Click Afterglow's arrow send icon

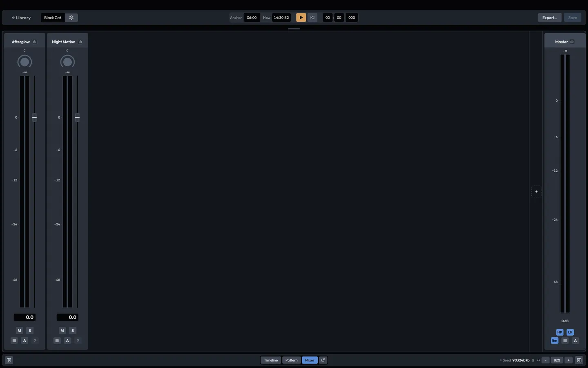point(35,341)
